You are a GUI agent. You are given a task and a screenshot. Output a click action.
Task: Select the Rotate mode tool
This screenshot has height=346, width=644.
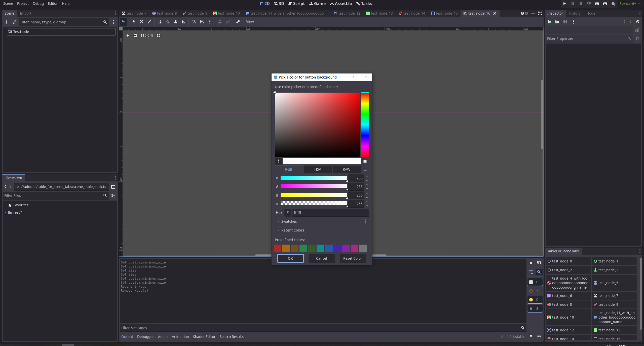141,22
